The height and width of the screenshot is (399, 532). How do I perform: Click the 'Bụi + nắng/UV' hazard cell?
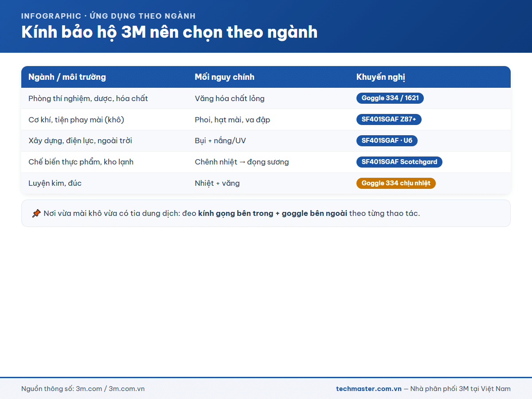220,141
